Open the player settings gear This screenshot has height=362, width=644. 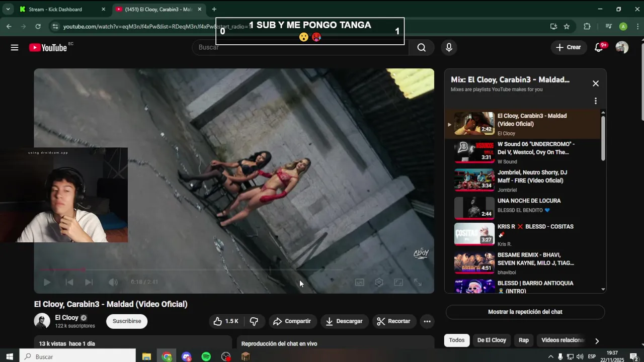(x=379, y=283)
